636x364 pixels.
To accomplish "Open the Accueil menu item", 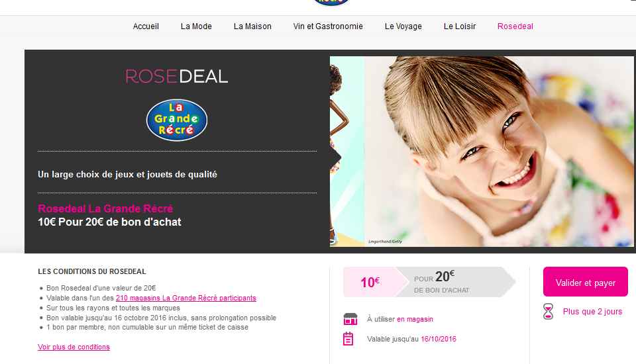I will [146, 26].
